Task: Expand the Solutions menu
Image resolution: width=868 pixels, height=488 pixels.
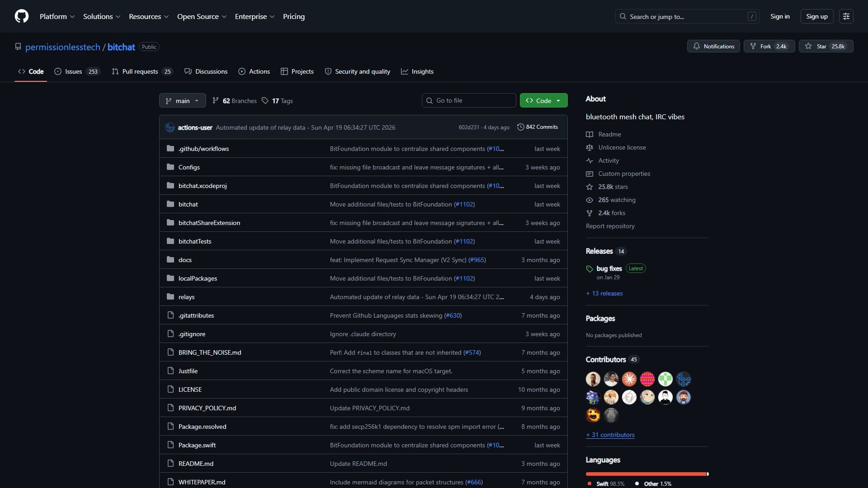Action: pos(102,16)
